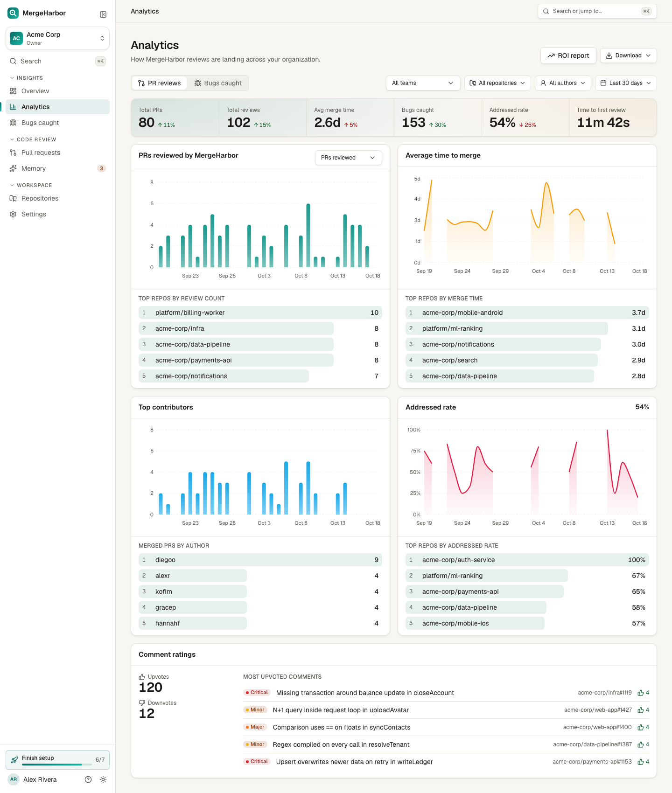Screen dimensions: 672x793
Task: Click the search magnifier icon in sidebar
Action: tap(13, 61)
